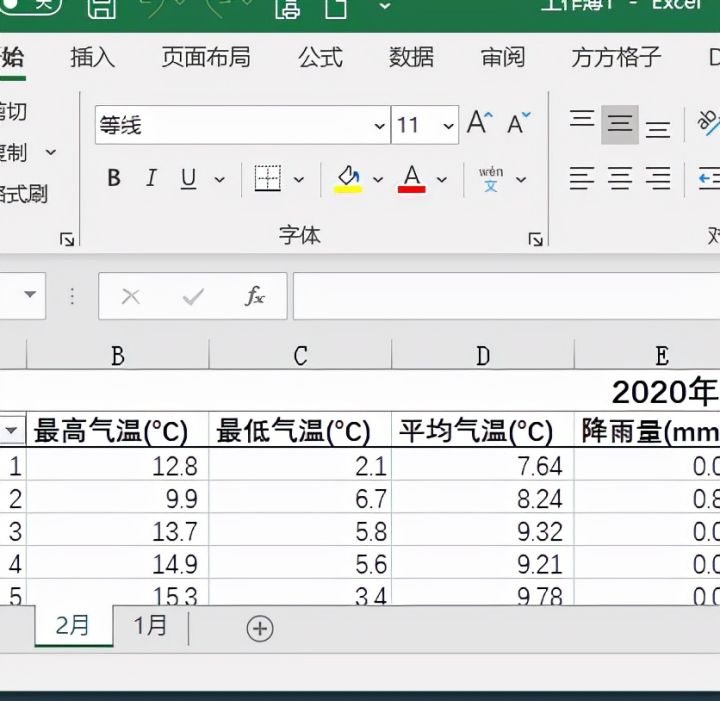Image resolution: width=720 pixels, height=701 pixels.
Task: Decrease font size with smaller A
Action: [x=518, y=123]
